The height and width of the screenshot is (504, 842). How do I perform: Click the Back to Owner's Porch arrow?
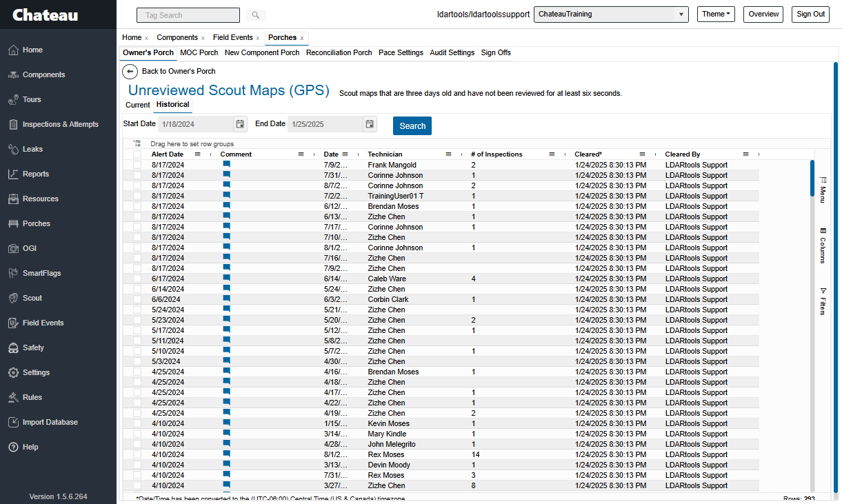click(x=130, y=71)
